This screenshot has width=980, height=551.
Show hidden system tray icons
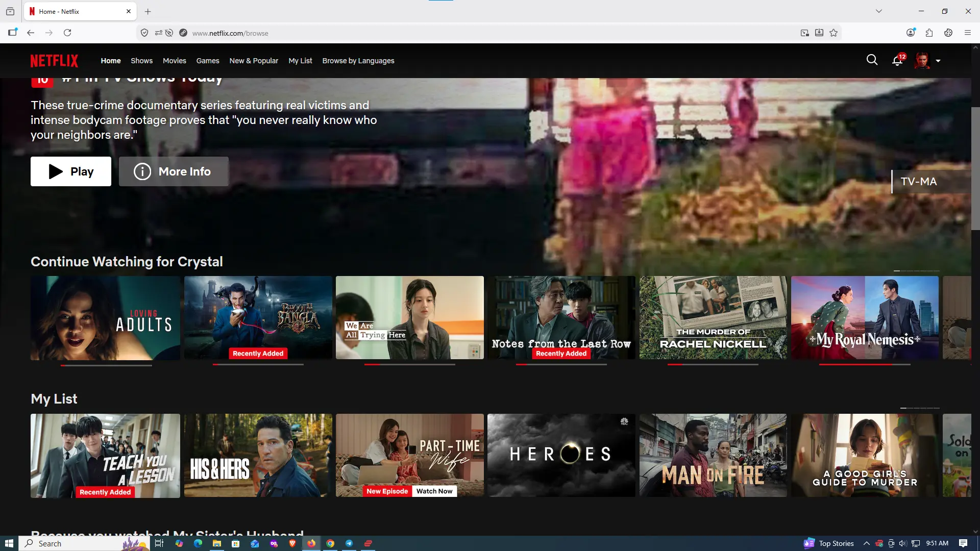click(x=867, y=543)
